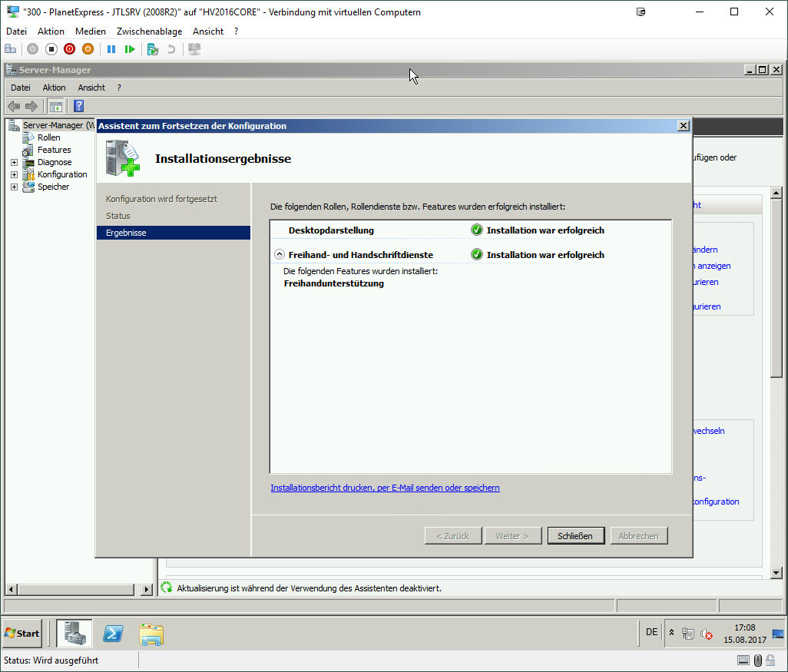Screen dimensions: 788x672
Task: Collapse Freihand- und Handschriftdienste section
Action: click(x=280, y=255)
